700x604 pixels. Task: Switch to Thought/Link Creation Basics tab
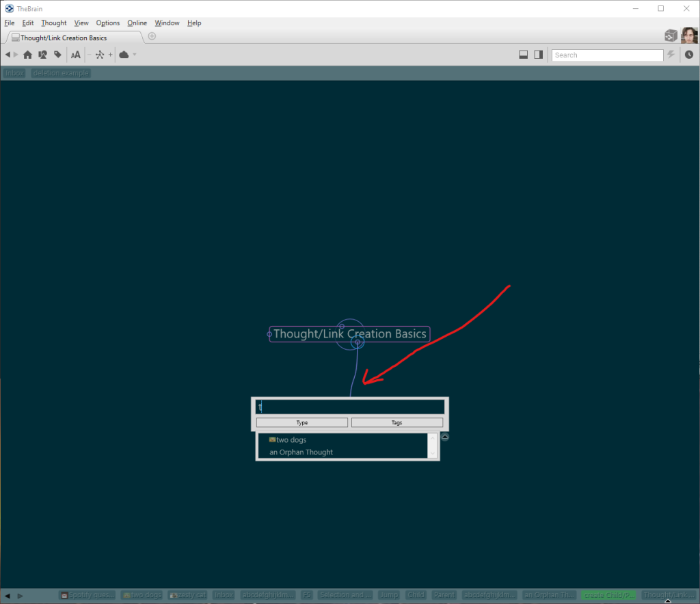click(63, 38)
